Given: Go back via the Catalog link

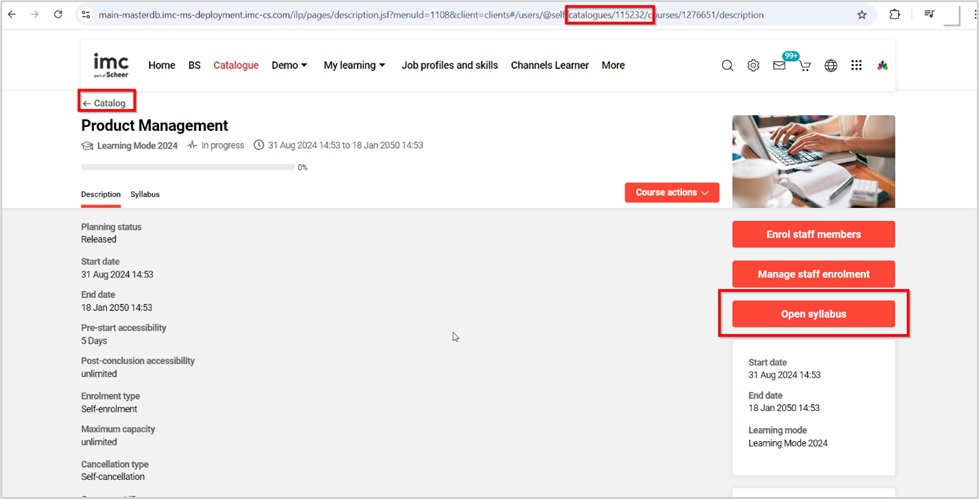Looking at the screenshot, I should (x=105, y=103).
